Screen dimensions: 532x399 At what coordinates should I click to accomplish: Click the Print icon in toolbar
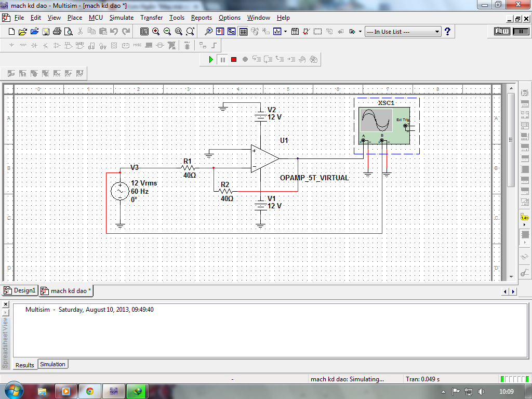57,32
